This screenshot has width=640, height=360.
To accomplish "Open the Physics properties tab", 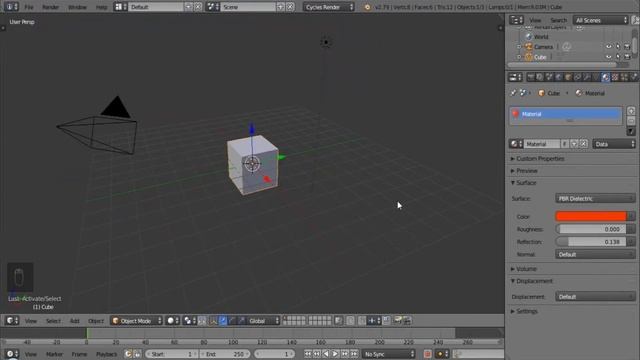I will [634, 77].
